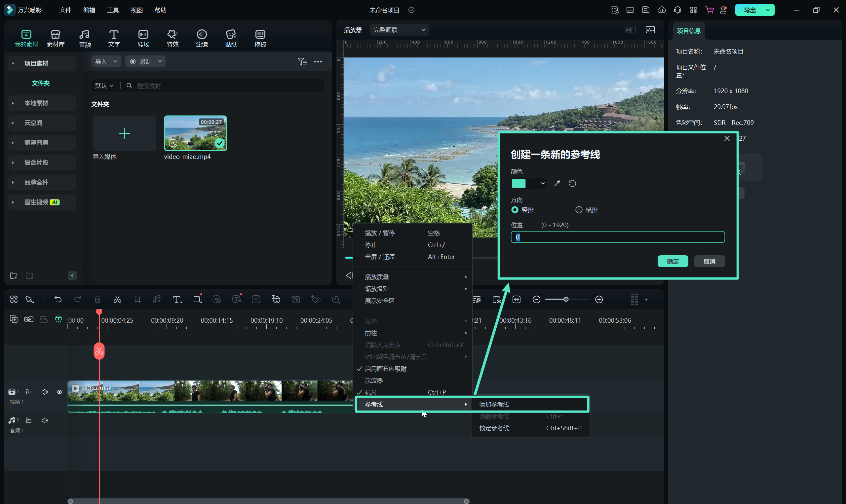Click the undo arrow in timeline toolbar

click(58, 299)
